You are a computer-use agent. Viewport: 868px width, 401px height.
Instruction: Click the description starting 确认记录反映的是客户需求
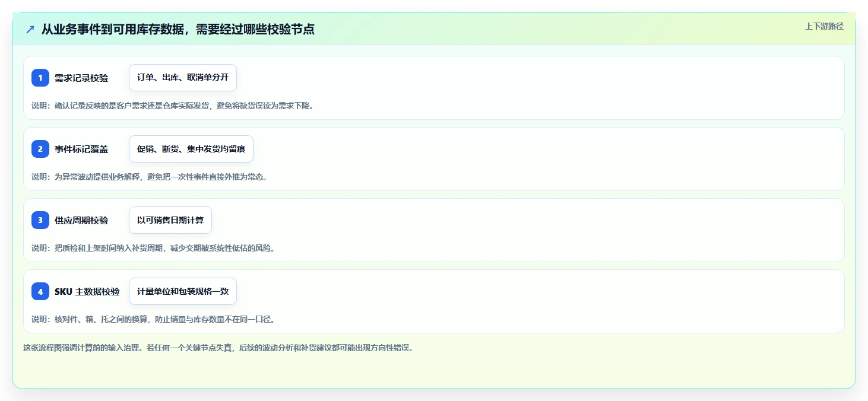click(172, 106)
